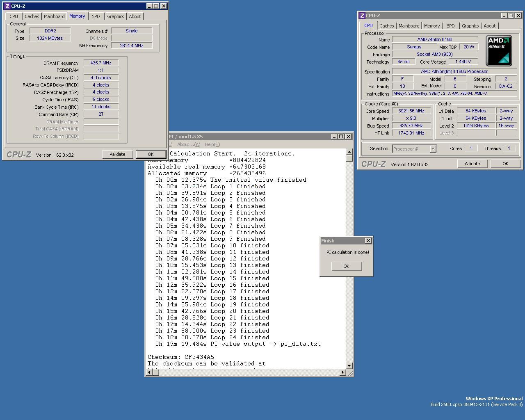This screenshot has height=420, width=525.
Task: Click the Bank Cycle Time value 11 clocks
Action: click(101, 107)
